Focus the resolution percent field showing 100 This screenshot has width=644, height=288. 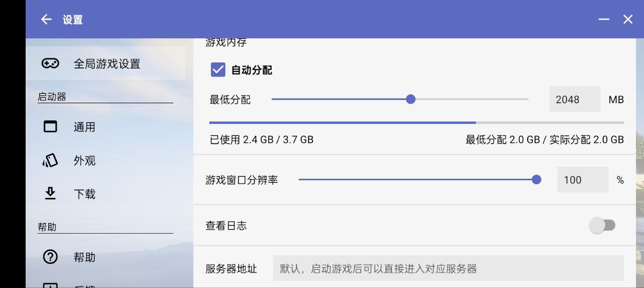point(583,180)
